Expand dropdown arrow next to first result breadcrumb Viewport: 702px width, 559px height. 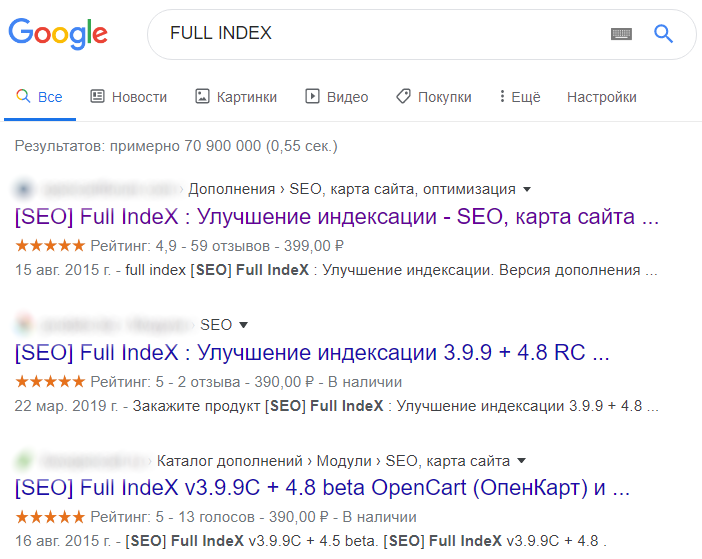[527, 189]
